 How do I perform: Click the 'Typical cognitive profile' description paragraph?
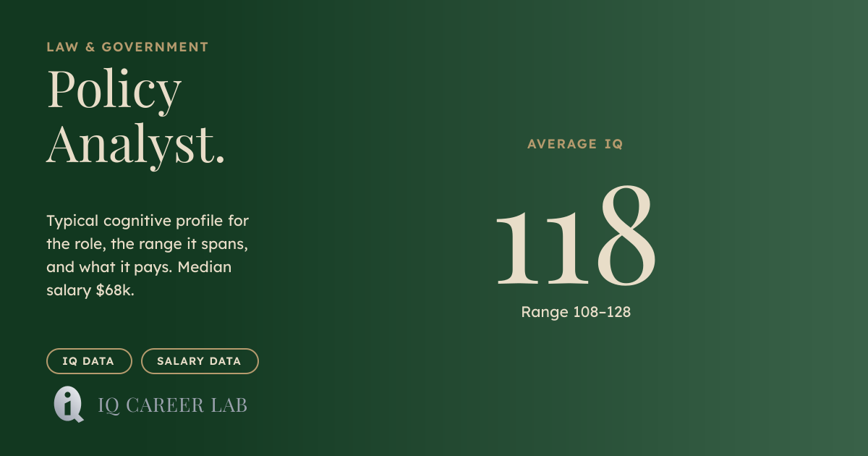click(x=148, y=256)
